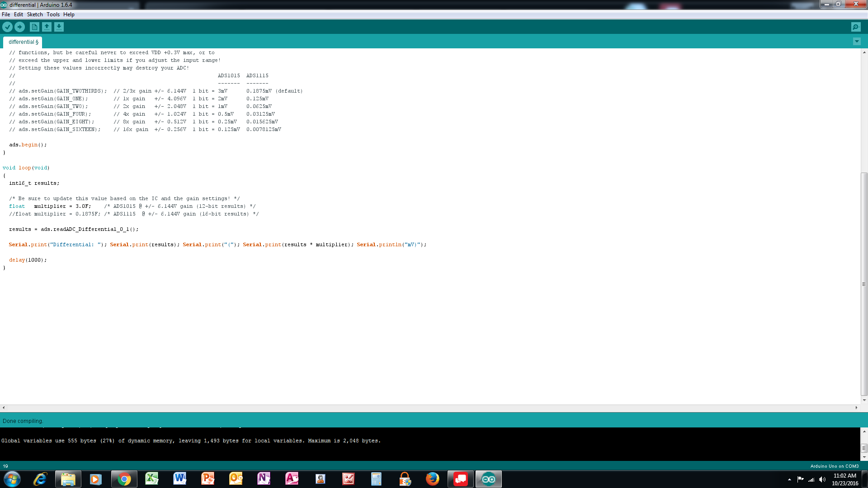The height and width of the screenshot is (488, 868).
Task: Open the File menu
Action: [x=6, y=14]
